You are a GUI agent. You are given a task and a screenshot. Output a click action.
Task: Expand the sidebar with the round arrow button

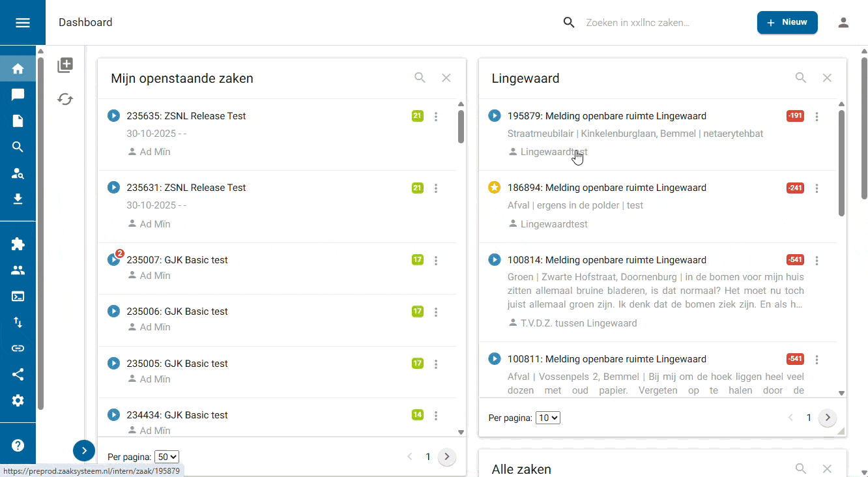pyautogui.click(x=84, y=450)
